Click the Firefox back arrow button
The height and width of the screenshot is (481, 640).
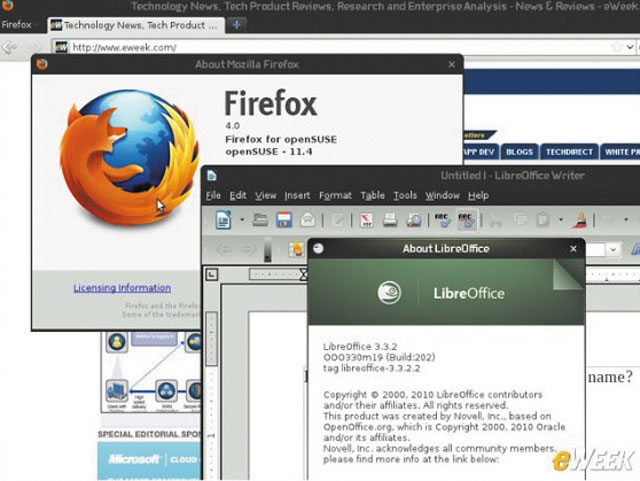coord(10,47)
